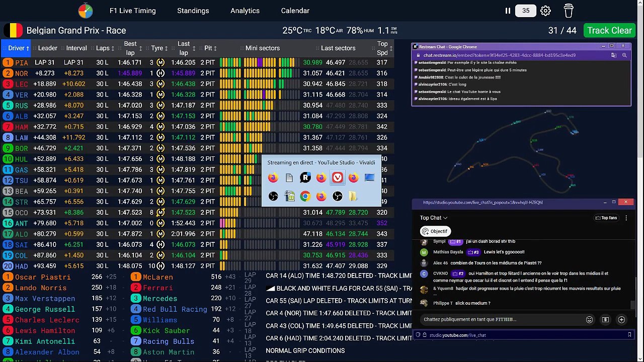Screen dimensions: 644x362
Task: Open the settings gear
Action: [x=545, y=11]
